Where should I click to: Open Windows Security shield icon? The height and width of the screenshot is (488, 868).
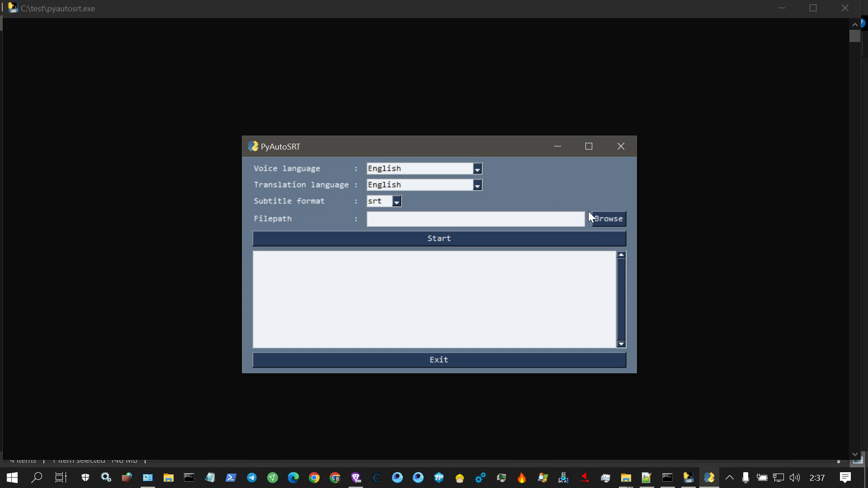click(85, 478)
